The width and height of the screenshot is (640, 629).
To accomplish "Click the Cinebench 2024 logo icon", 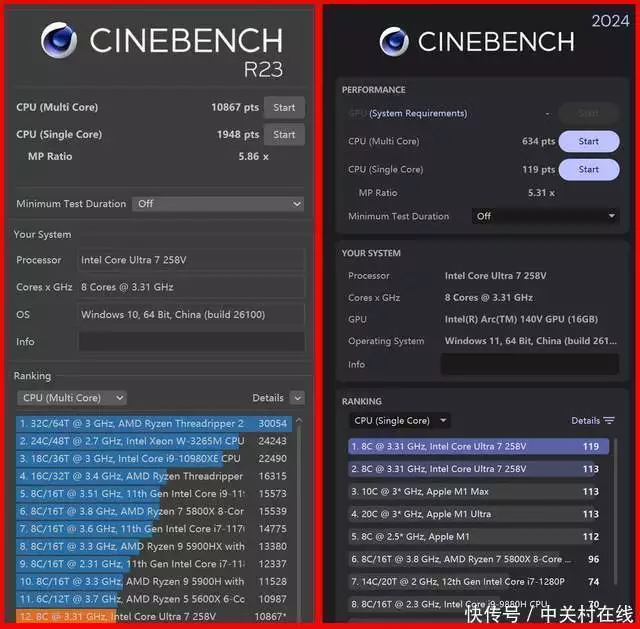I will [394, 42].
